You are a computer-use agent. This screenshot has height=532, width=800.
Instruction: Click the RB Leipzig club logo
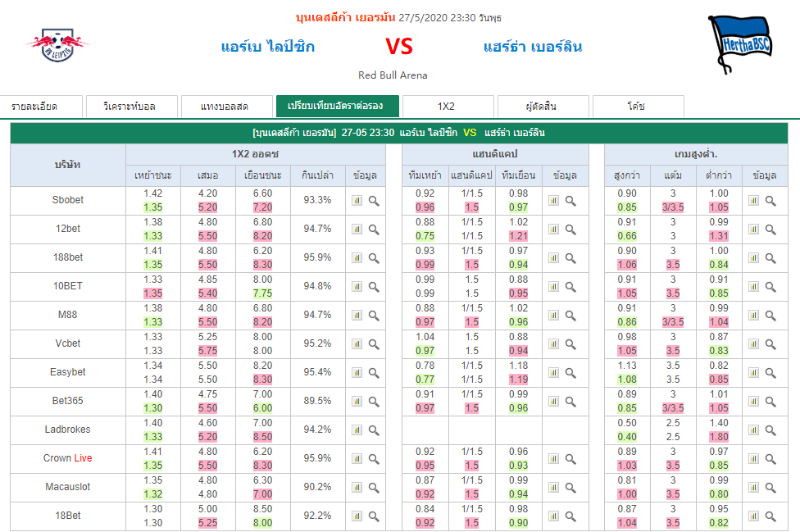(x=57, y=45)
